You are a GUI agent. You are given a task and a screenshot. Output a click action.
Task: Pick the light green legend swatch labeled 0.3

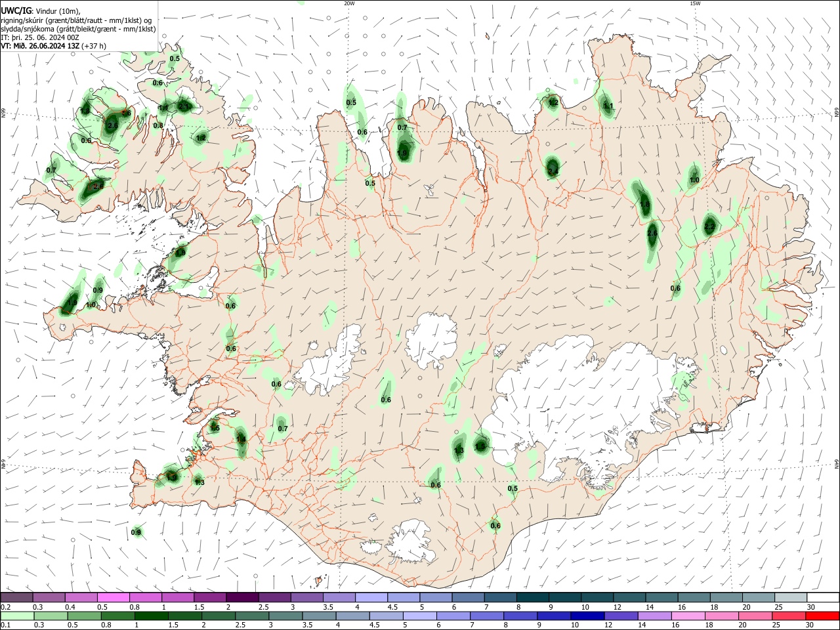[50, 616]
